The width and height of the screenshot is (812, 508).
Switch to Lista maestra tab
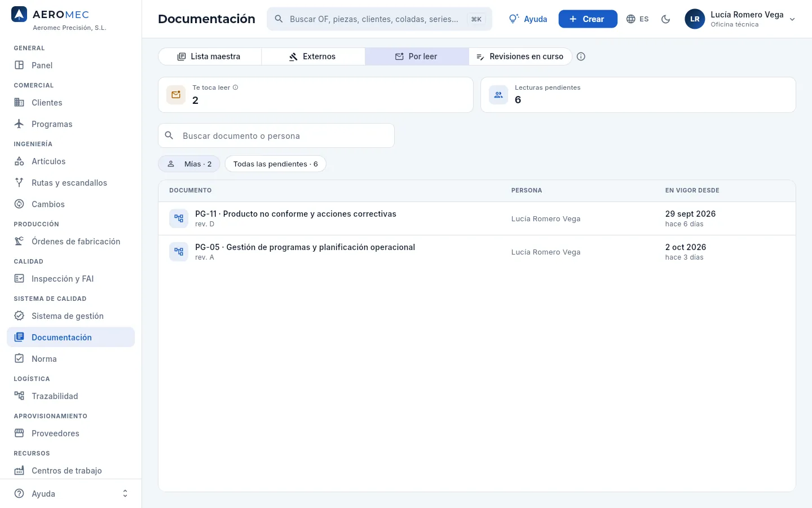210,56
